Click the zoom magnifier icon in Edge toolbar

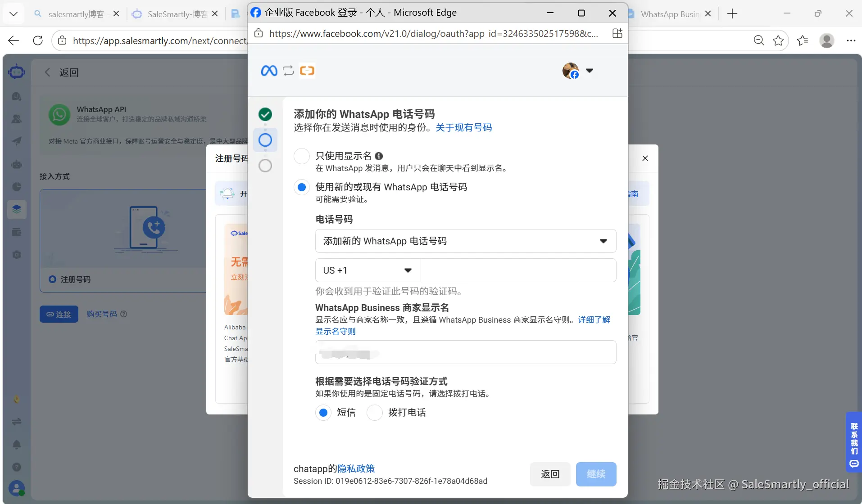(759, 40)
